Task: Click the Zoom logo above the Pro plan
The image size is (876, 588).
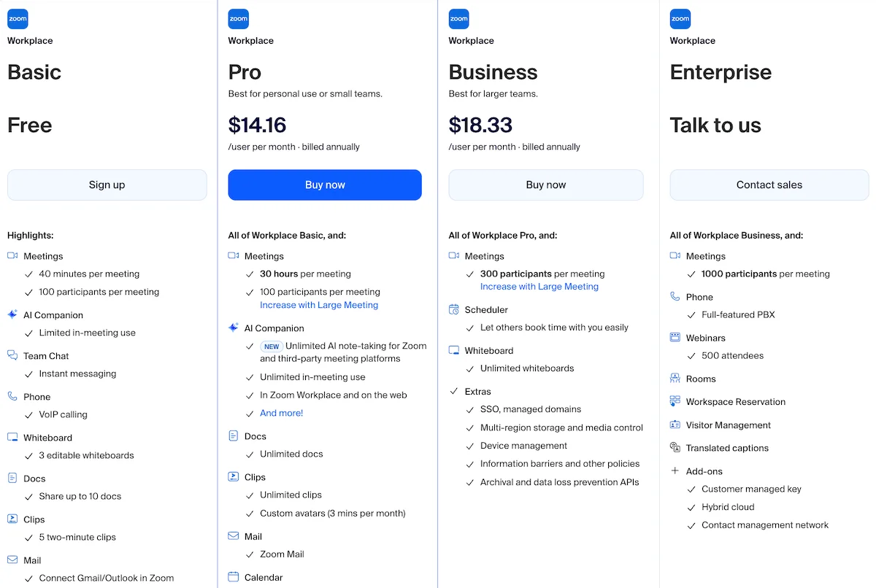Action: 238,18
